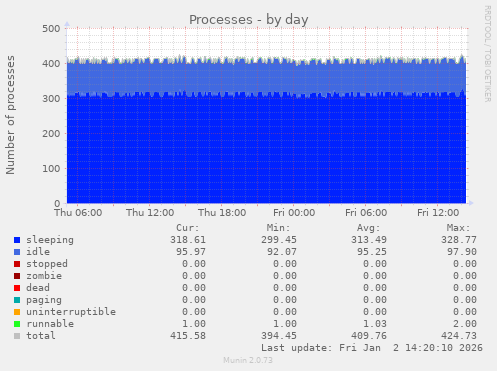Click the sleeping legend color swatch

pyautogui.click(x=17, y=240)
